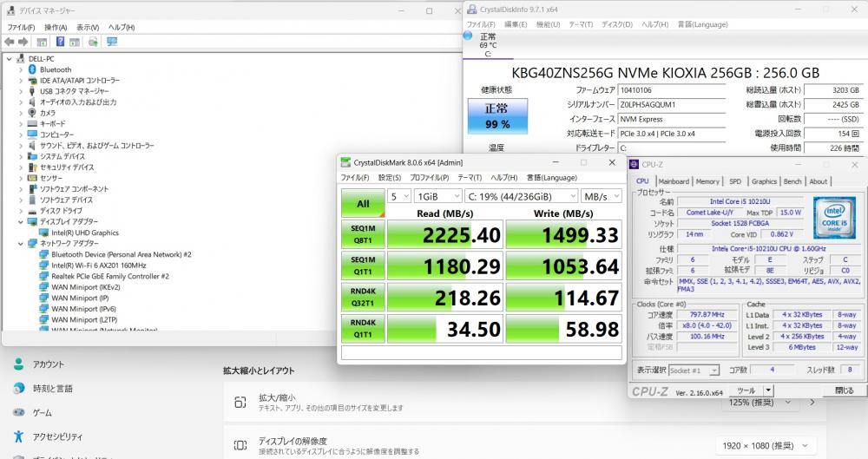
Task: Select the Intel(R) UHD Graphics device
Action: click(85, 233)
